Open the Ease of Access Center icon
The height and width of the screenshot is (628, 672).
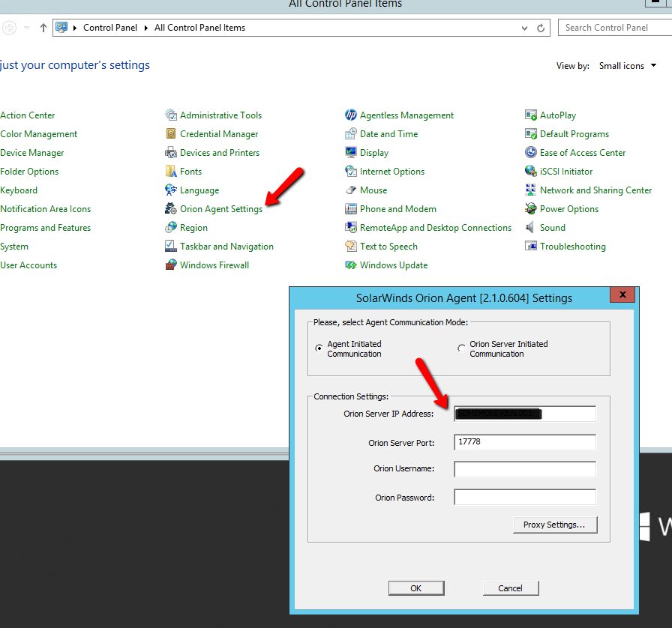tap(531, 153)
